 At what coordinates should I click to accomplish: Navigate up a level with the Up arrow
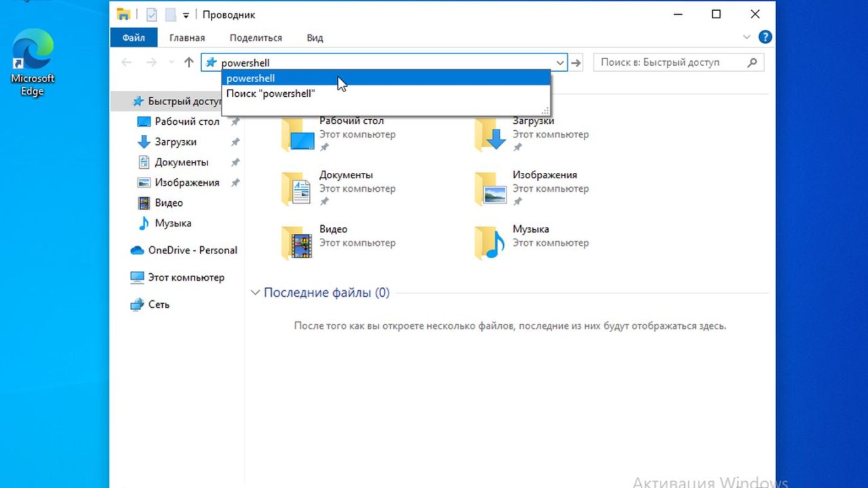tap(189, 62)
